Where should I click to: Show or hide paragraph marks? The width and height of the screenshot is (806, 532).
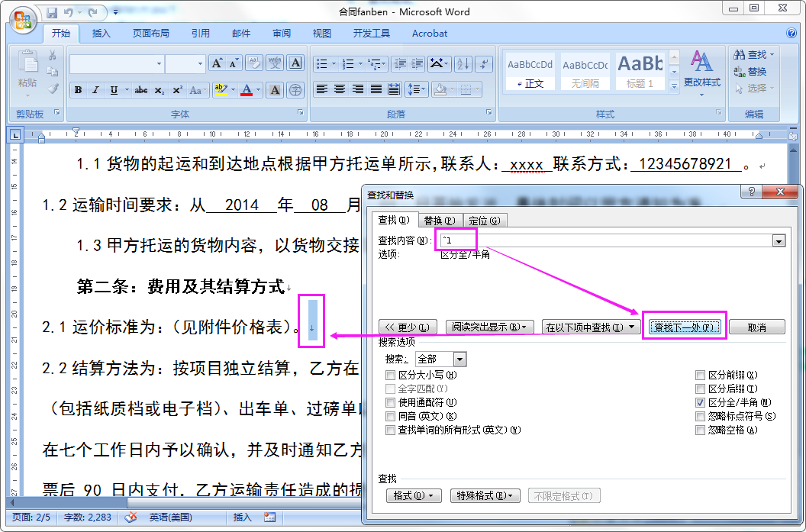coord(484,64)
